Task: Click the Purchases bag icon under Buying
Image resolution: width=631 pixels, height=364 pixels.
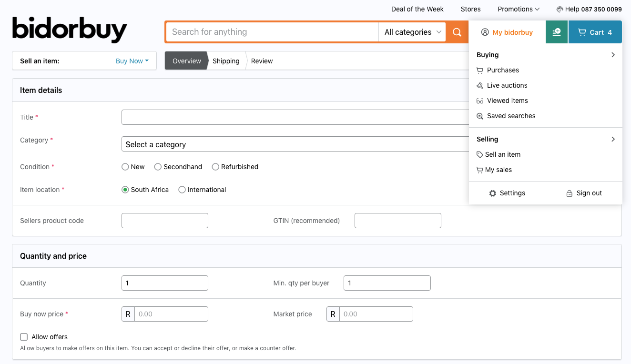Action: point(480,70)
